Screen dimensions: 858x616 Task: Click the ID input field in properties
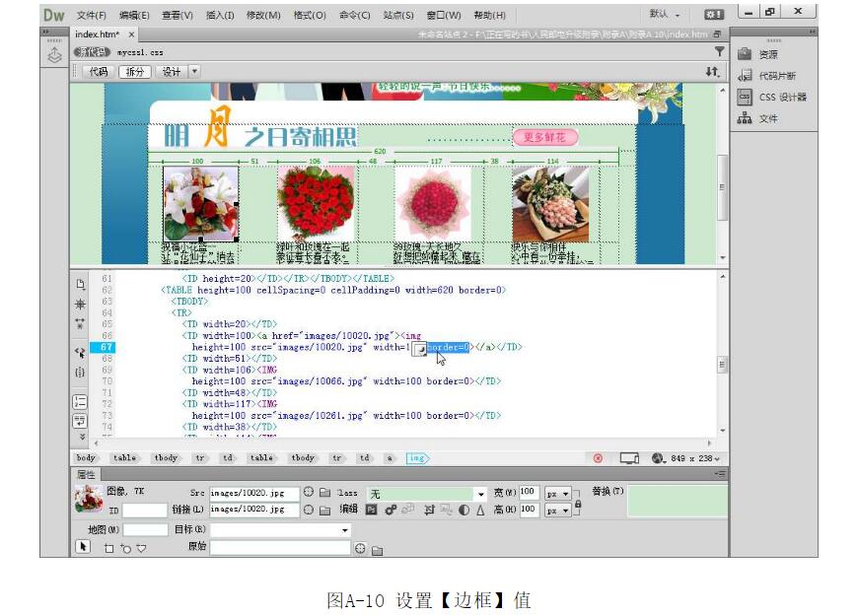pos(145,510)
